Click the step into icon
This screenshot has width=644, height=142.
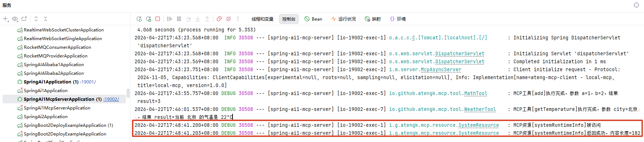coord(198,19)
